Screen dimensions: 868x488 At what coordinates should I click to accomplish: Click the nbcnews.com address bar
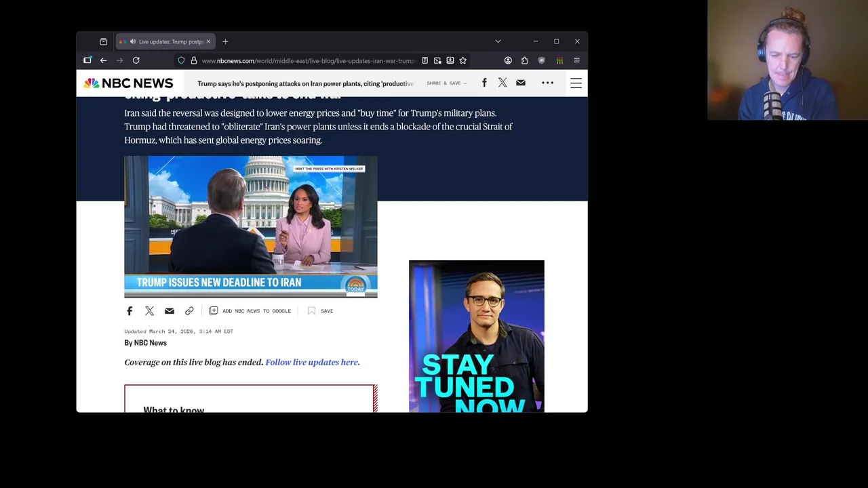pos(308,60)
